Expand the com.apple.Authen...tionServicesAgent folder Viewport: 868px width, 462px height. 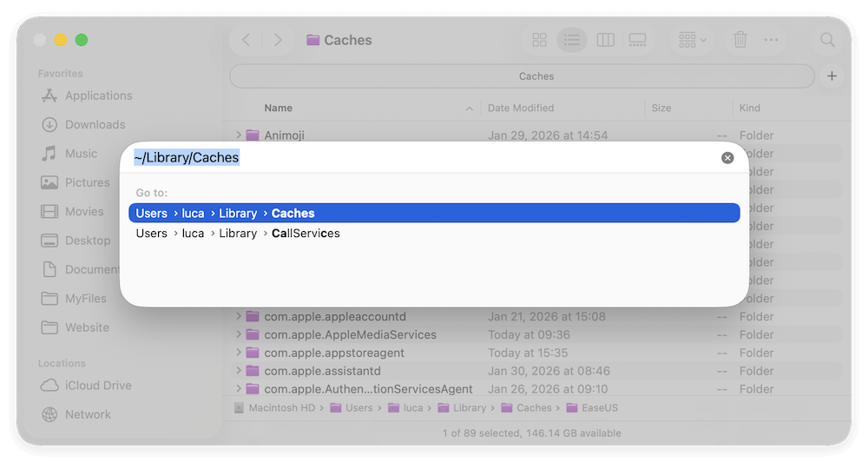point(238,389)
